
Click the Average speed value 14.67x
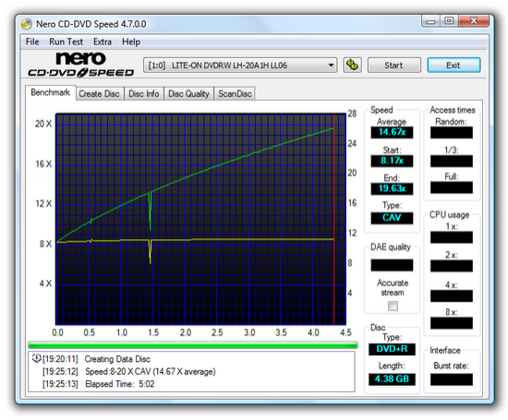[392, 132]
